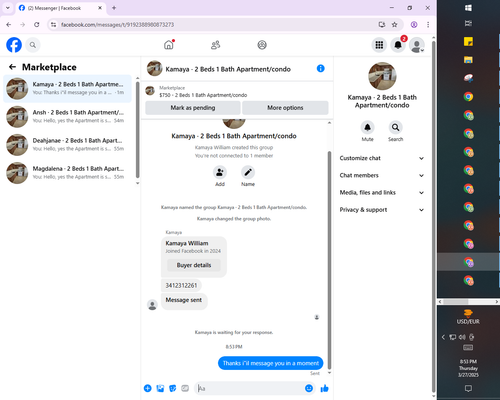Click the taskbar horizontal scrollbar
Viewport: 500px width, 400px height.
[x=456, y=302]
